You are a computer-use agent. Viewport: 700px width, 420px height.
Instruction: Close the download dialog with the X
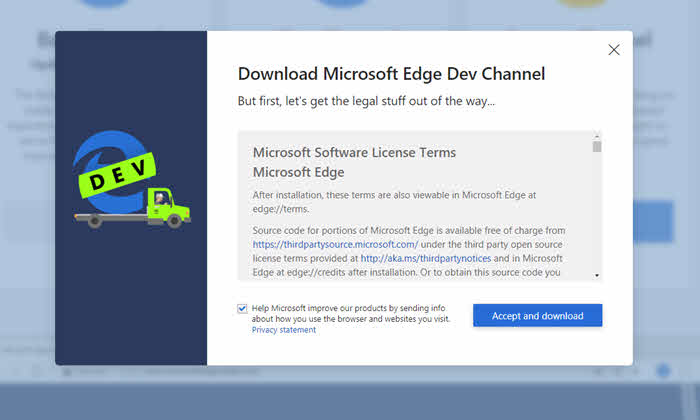tap(614, 50)
